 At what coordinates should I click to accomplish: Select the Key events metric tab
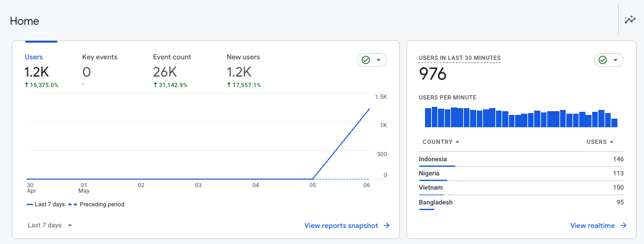point(100,71)
